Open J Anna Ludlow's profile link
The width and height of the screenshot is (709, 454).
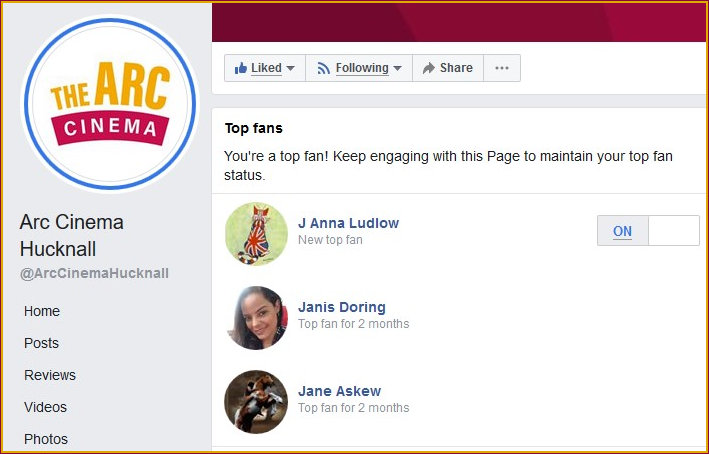(x=348, y=223)
